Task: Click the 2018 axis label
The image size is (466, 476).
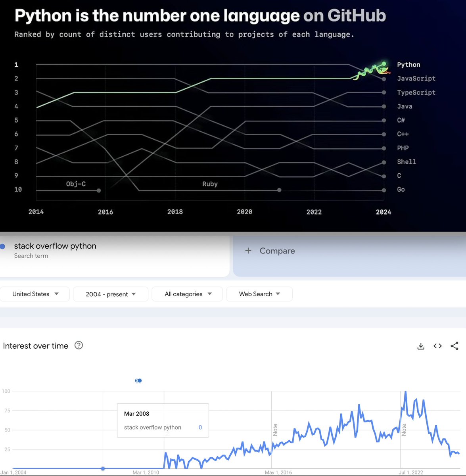Action: 175,212
